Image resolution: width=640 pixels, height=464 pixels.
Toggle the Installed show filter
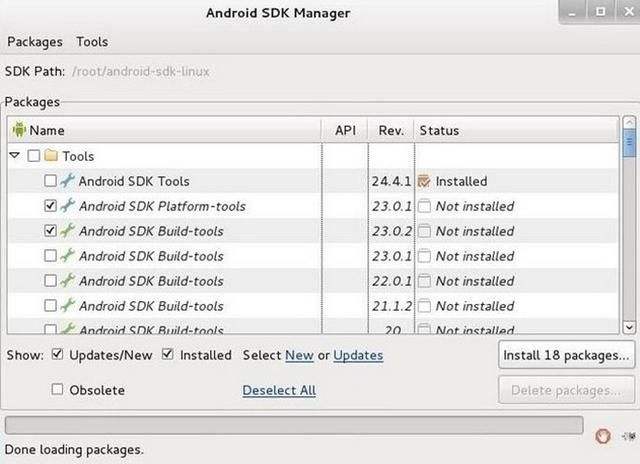tap(168, 354)
